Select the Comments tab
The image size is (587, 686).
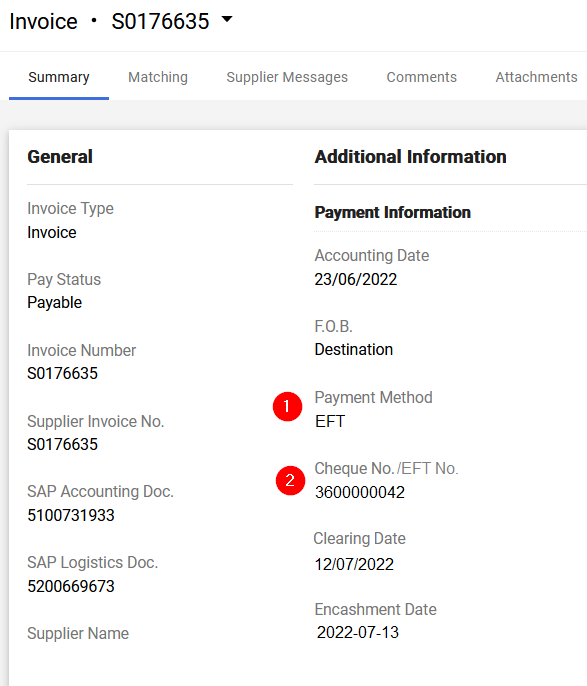422,77
